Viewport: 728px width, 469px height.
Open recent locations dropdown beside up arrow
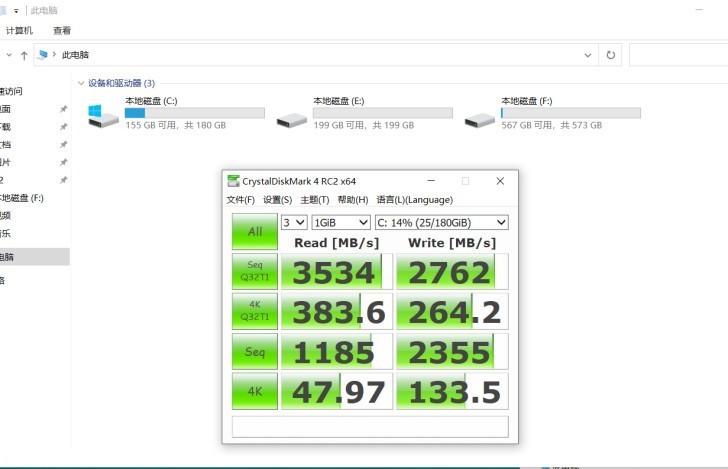click(x=9, y=55)
